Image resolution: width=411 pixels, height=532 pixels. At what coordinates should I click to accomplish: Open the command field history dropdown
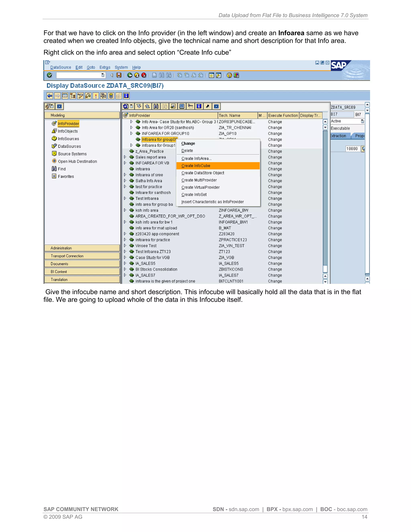(103, 75)
